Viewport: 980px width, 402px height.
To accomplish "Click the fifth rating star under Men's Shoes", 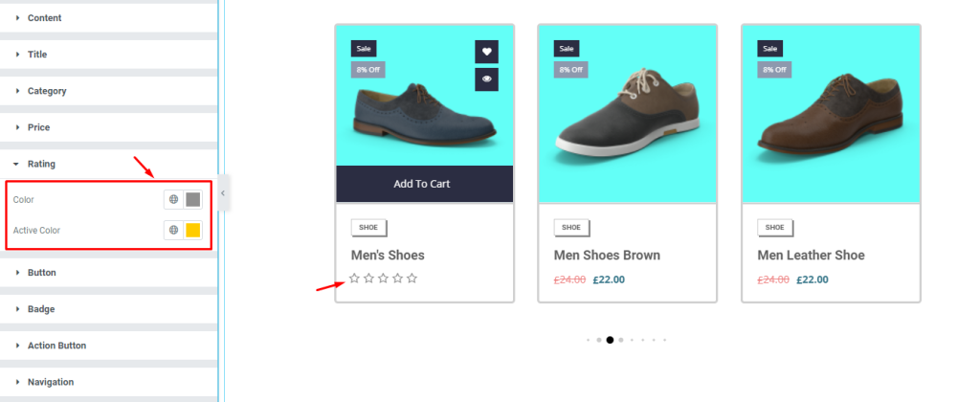I will pyautogui.click(x=412, y=279).
